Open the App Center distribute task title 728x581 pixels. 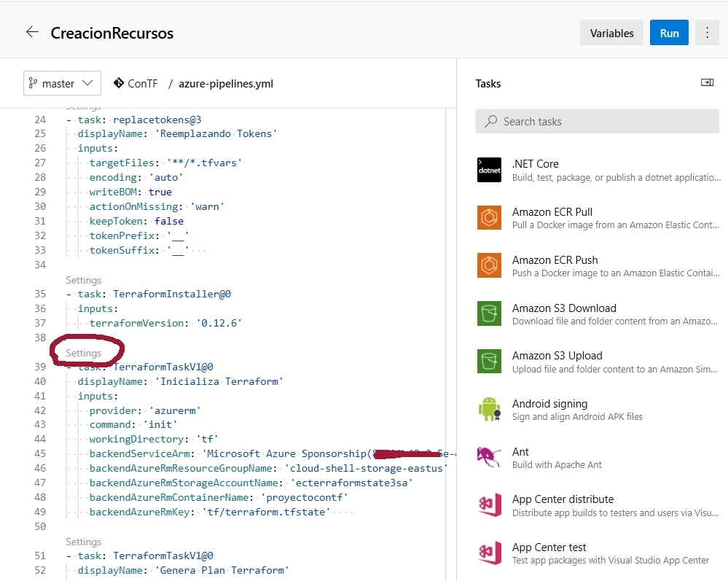click(563, 499)
